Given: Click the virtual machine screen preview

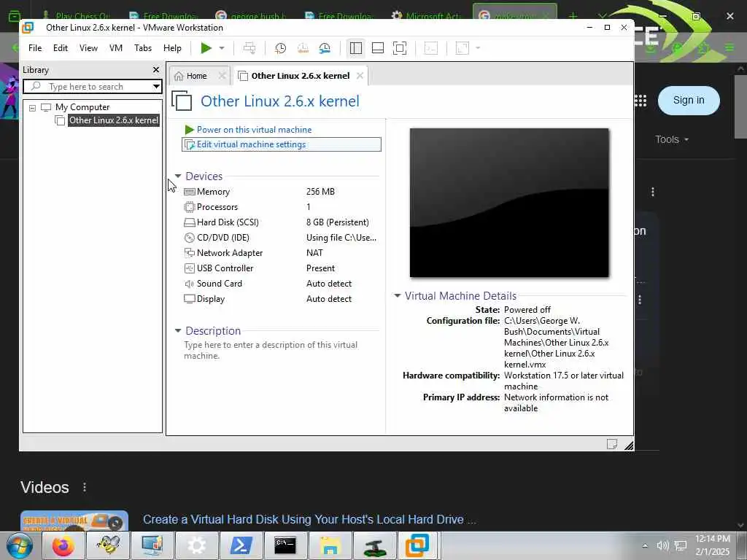Looking at the screenshot, I should click(x=509, y=203).
